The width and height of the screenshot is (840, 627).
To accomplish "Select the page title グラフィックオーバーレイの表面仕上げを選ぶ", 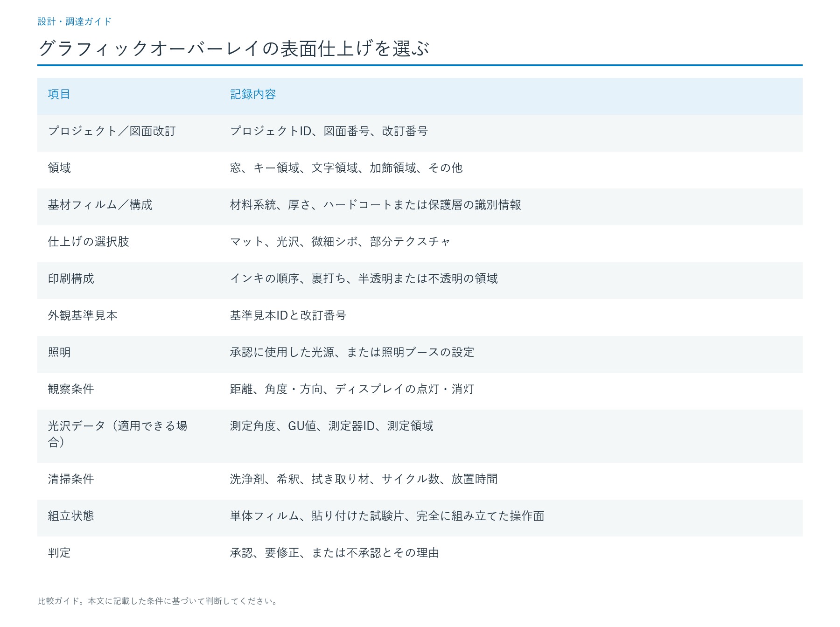I will pos(234,49).
